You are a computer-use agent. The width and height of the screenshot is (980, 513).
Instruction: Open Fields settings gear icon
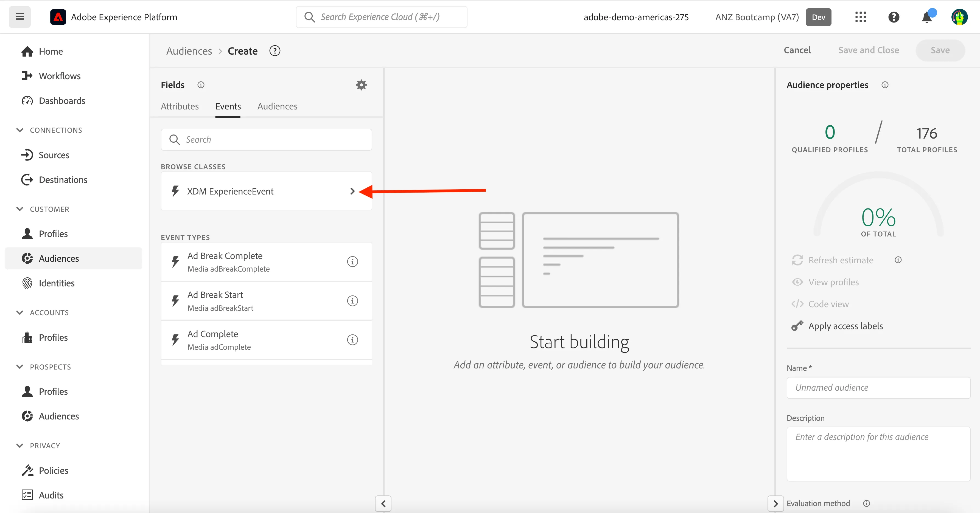[361, 85]
